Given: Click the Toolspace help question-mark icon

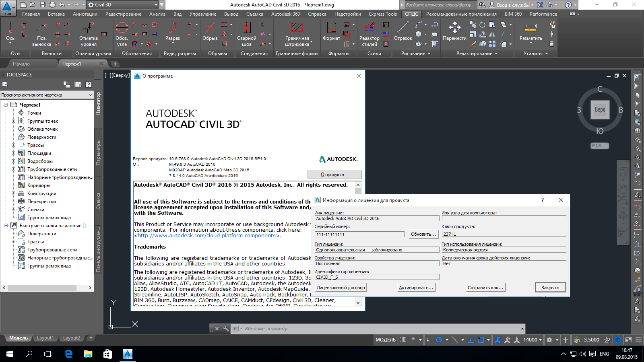Looking at the screenshot, I should pos(89,84).
